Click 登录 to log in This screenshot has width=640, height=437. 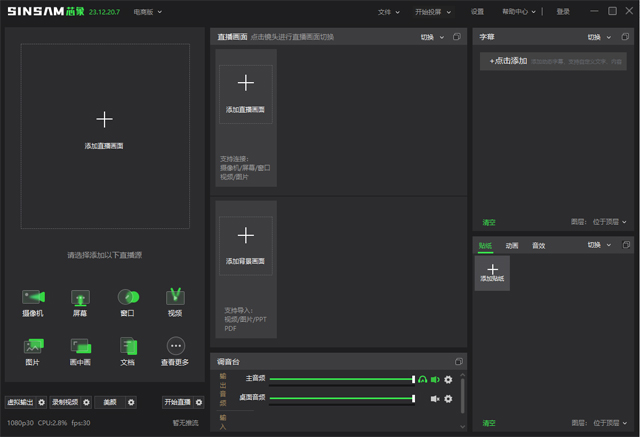(x=563, y=12)
